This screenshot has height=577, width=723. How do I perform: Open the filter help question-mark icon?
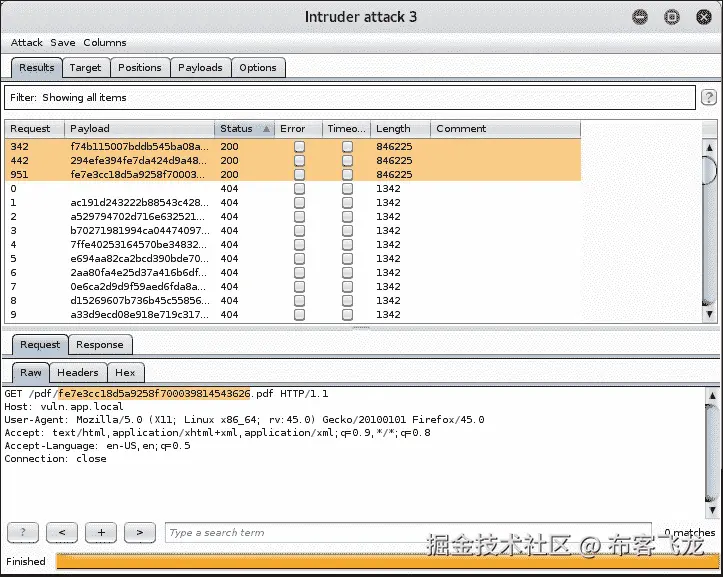tap(708, 97)
